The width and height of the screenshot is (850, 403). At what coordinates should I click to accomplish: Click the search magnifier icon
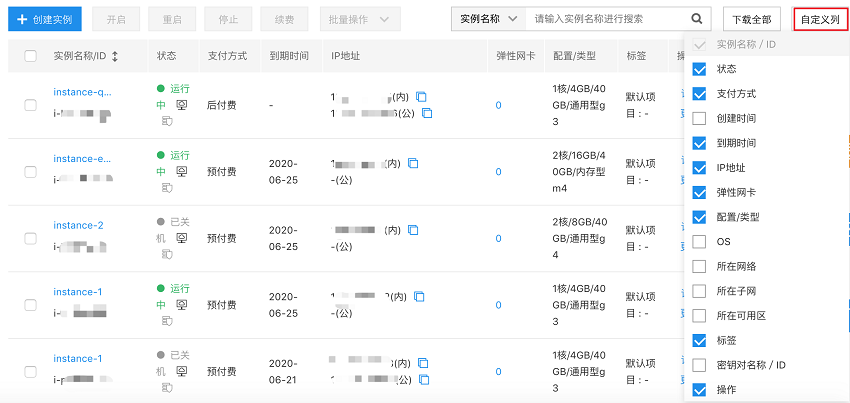(696, 19)
